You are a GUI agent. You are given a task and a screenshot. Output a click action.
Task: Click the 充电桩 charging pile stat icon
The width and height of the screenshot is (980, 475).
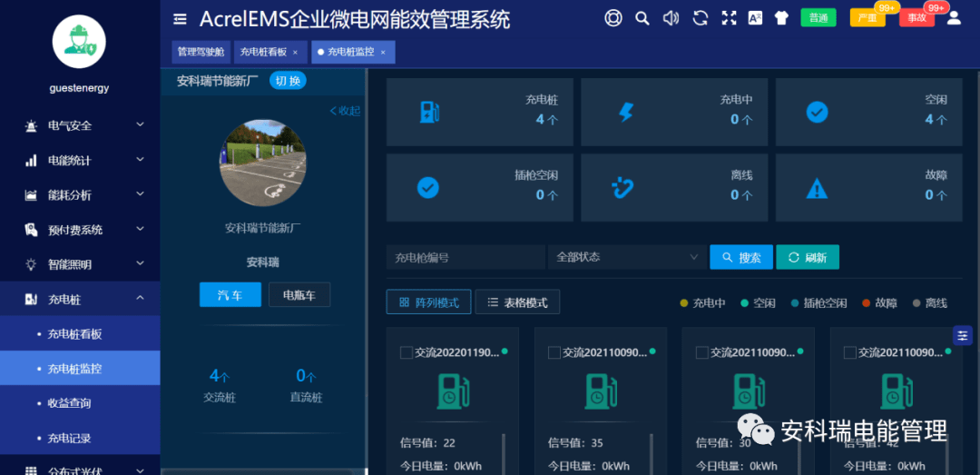[x=428, y=112]
